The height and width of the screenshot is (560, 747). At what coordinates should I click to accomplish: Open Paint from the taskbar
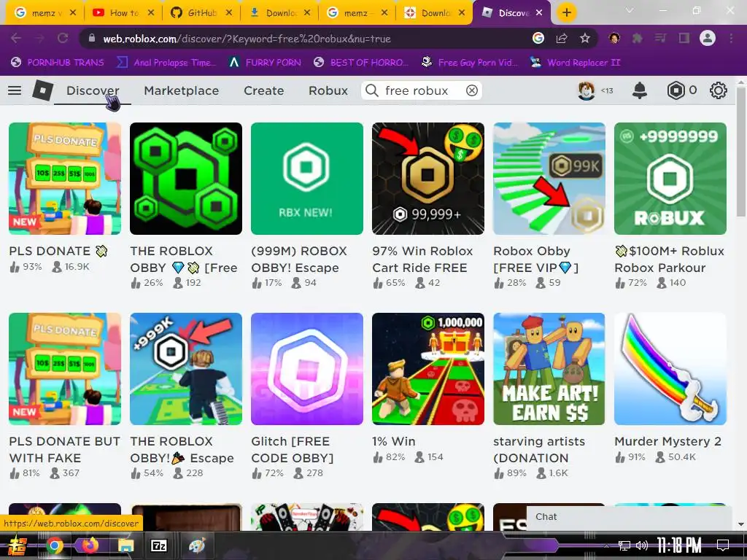click(196, 545)
